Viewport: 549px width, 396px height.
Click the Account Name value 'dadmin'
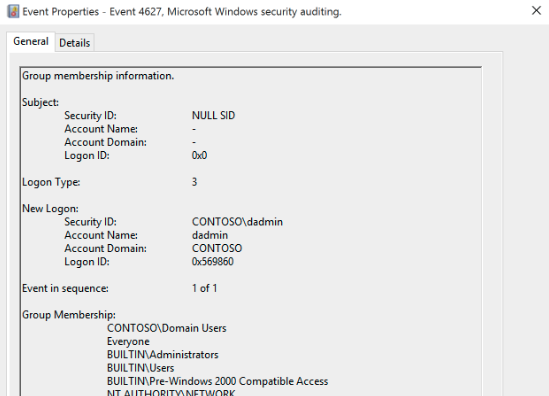click(210, 235)
